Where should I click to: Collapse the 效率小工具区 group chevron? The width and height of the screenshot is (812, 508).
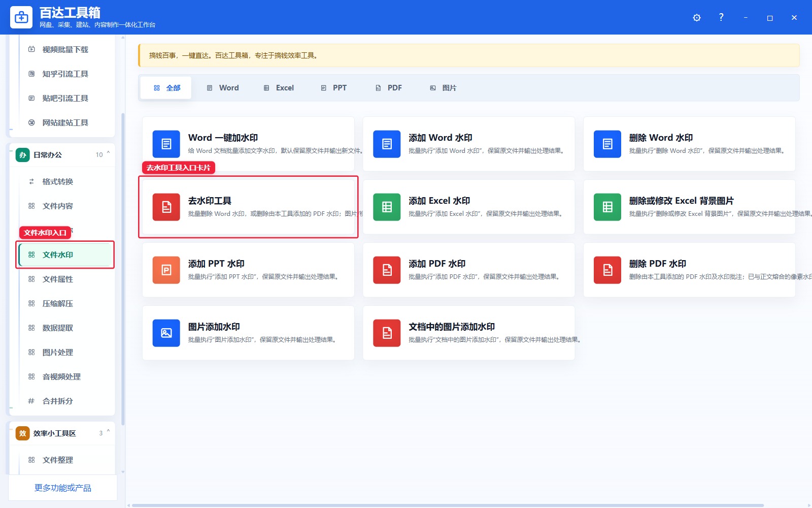(108, 432)
